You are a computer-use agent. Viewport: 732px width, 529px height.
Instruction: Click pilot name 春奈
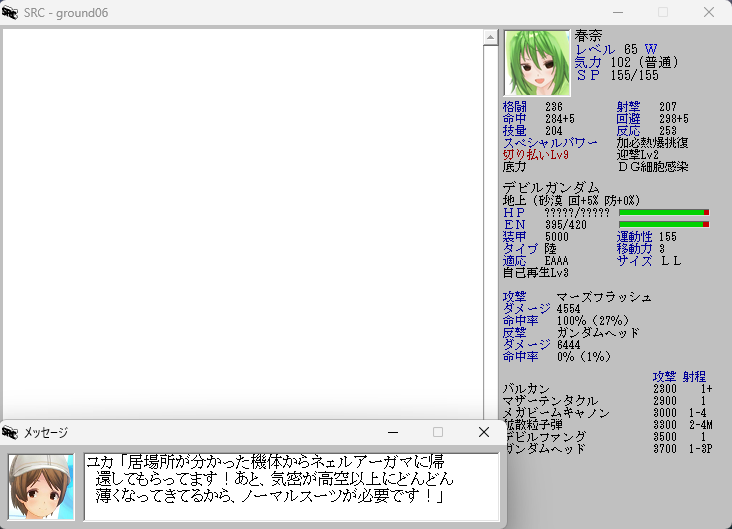click(588, 35)
